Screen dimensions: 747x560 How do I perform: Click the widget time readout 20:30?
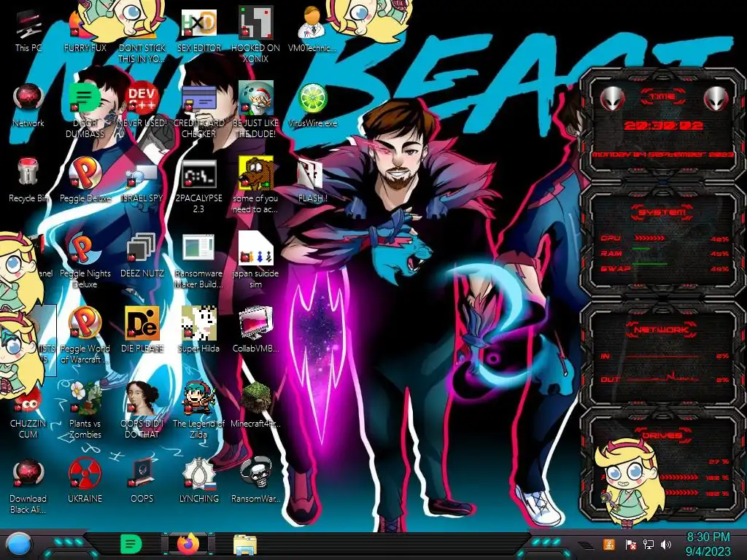(663, 125)
